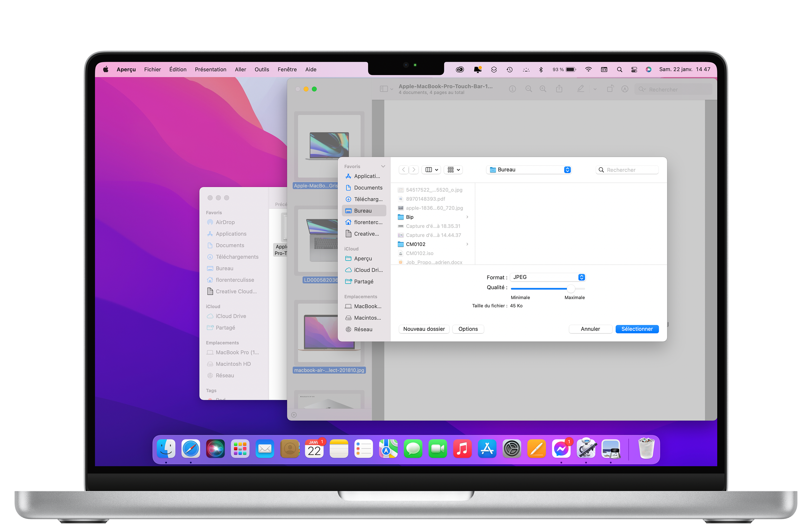Open Spotlight search in the menu bar

tap(620, 70)
